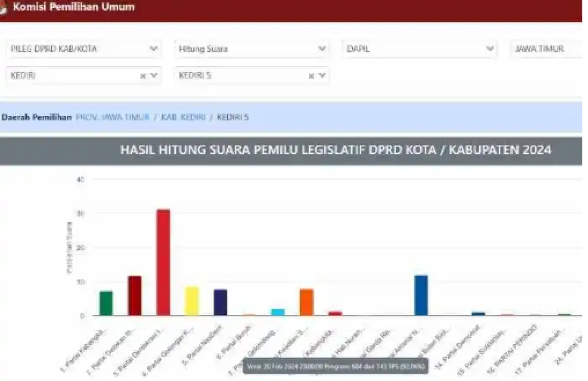Expand the KEDIRI regency dropdown arrow
The image size is (588, 381).
pos(154,76)
